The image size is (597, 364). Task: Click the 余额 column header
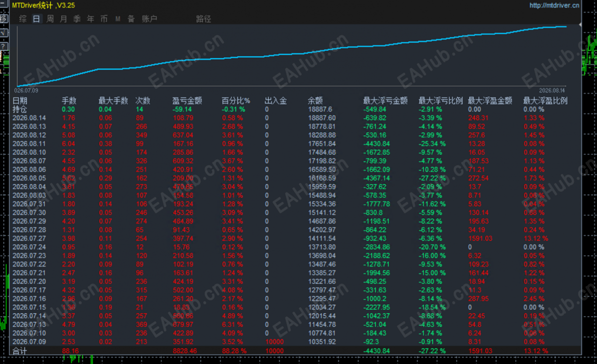[x=315, y=101]
